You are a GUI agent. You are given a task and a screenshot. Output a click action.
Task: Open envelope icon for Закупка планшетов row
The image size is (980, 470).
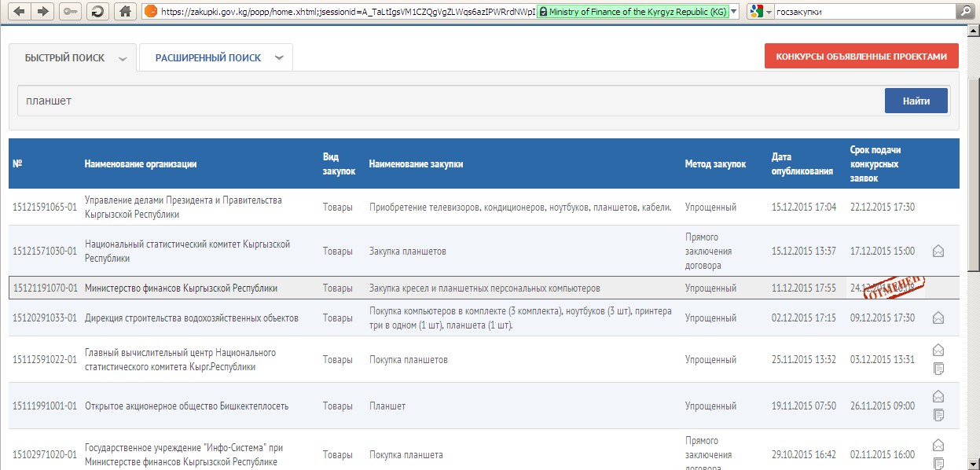[938, 252]
